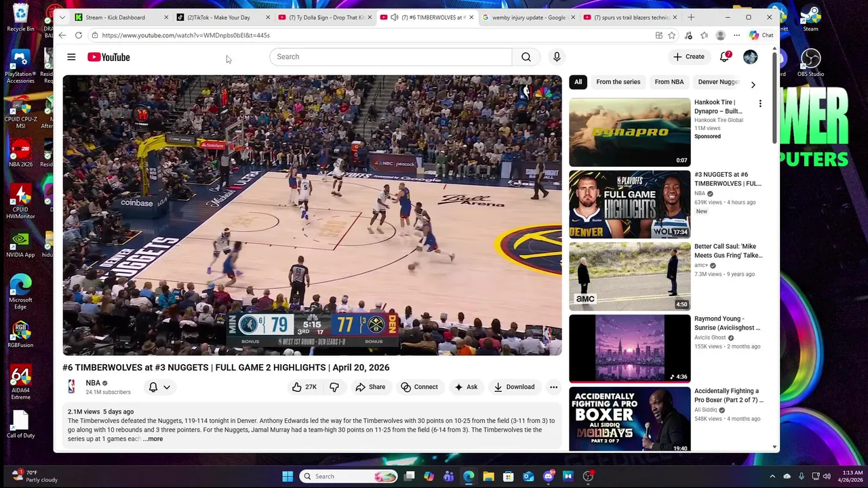Open the taskbar volume icon
This screenshot has height=488, width=868.
tap(827, 476)
